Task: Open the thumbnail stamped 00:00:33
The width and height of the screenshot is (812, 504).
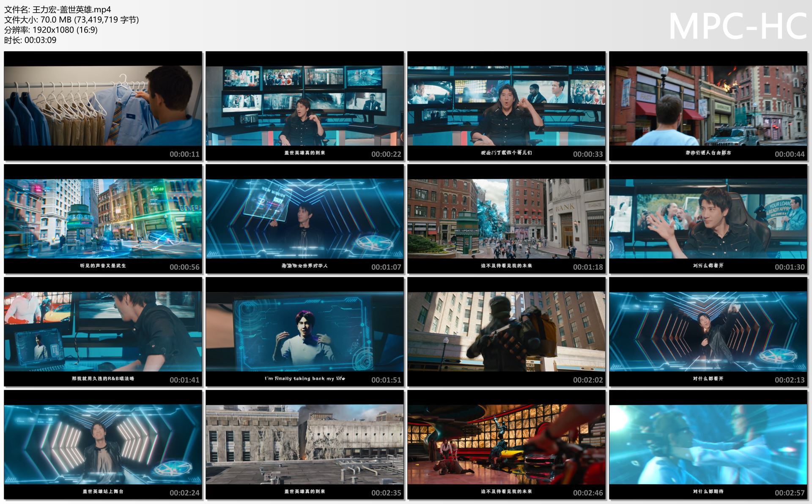Action: (506, 106)
